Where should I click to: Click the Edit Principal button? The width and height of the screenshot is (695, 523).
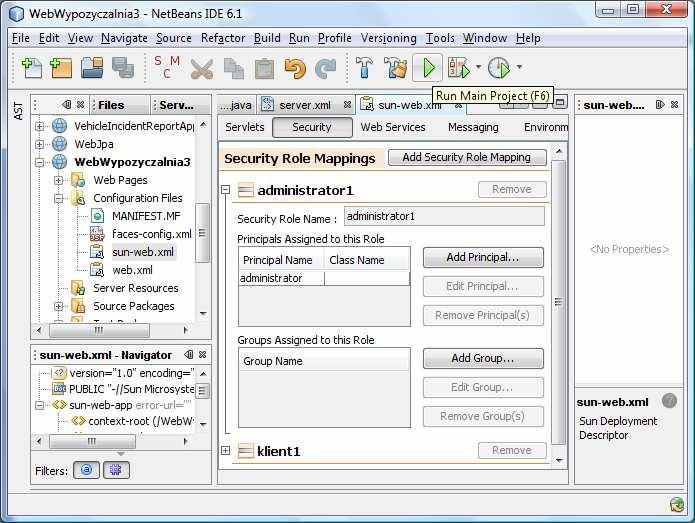coord(483,286)
